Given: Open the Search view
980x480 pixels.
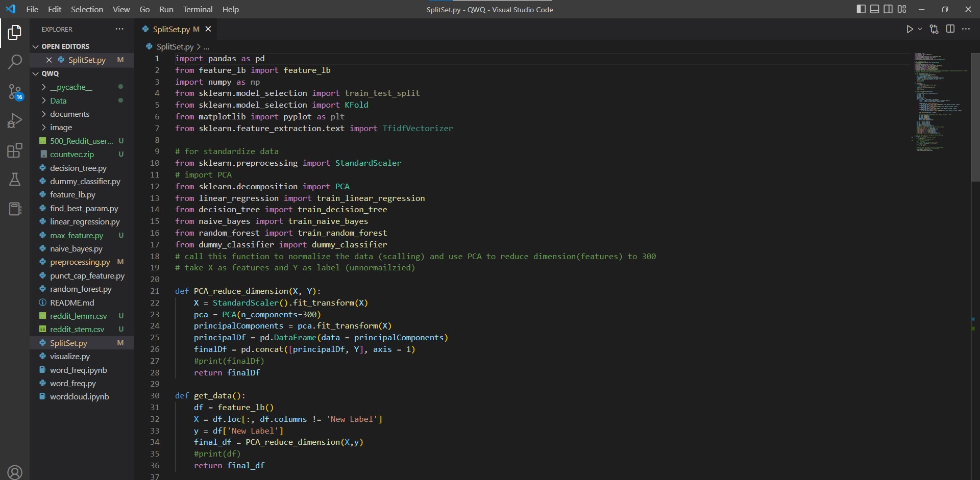Looking at the screenshot, I should [x=15, y=62].
